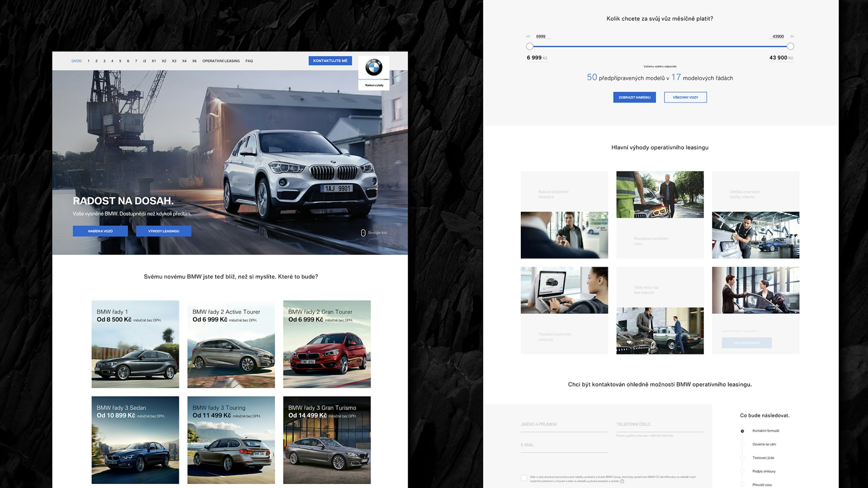Go to the X4 navigation item
This screenshot has width=868, height=488.
point(184,61)
